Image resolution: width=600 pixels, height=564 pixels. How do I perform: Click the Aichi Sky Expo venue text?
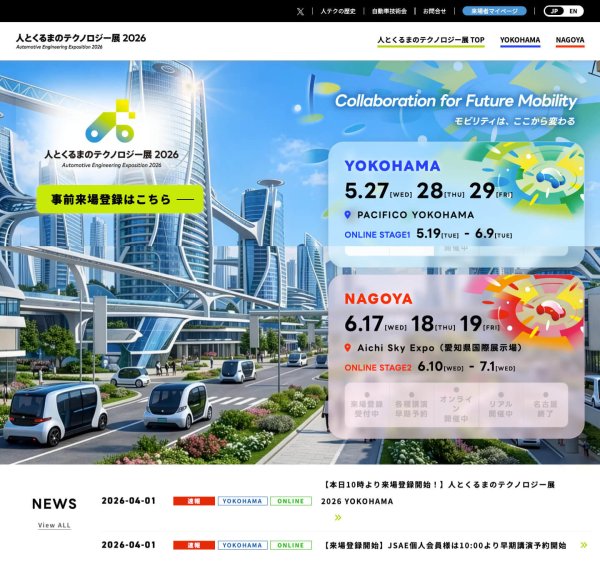(x=440, y=348)
